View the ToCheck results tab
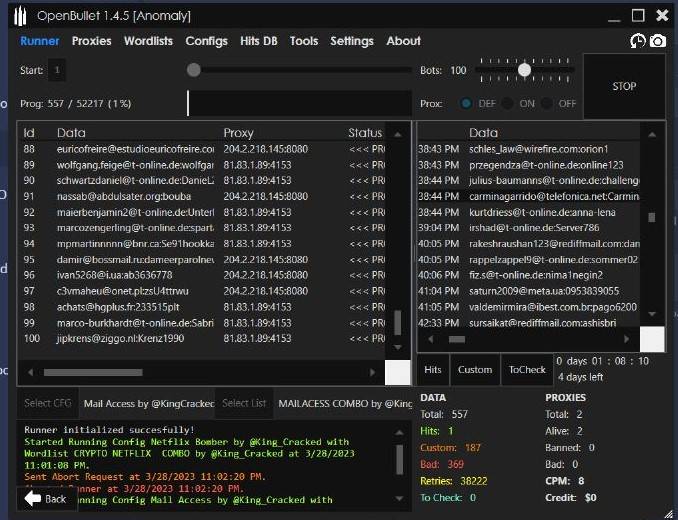Screen dimensions: 678x520 tap(527, 370)
